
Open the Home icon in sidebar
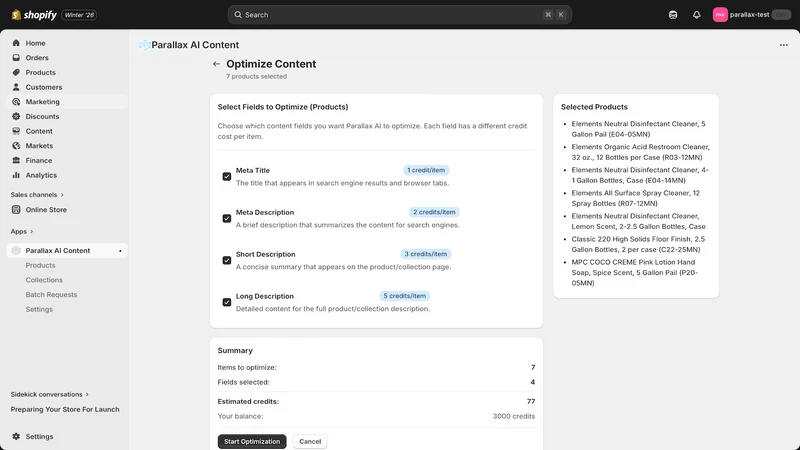click(16, 43)
